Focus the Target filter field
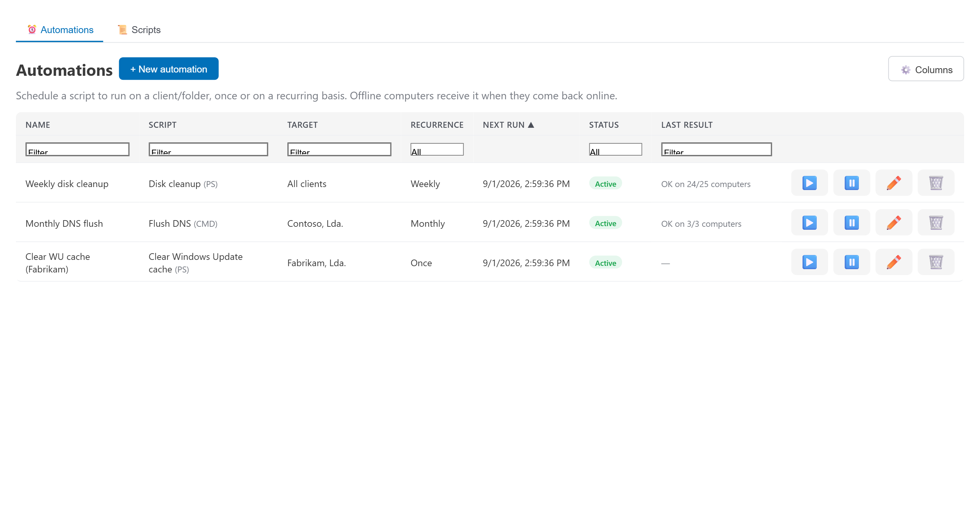Viewport: 980px width, 531px height. click(339, 150)
